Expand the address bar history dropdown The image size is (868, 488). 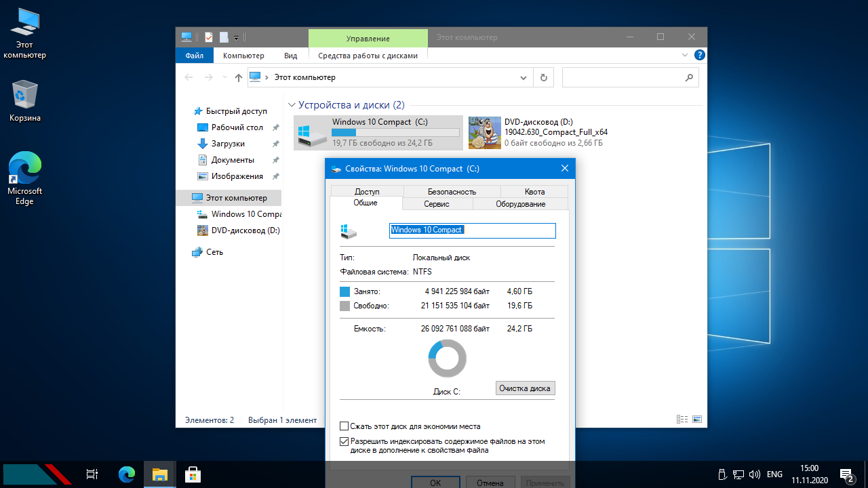pos(524,78)
